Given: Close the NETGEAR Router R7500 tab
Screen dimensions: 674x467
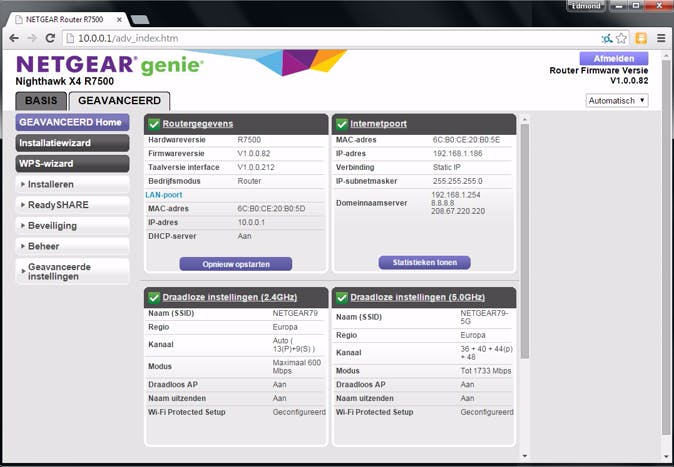Looking at the screenshot, I should (x=119, y=20).
